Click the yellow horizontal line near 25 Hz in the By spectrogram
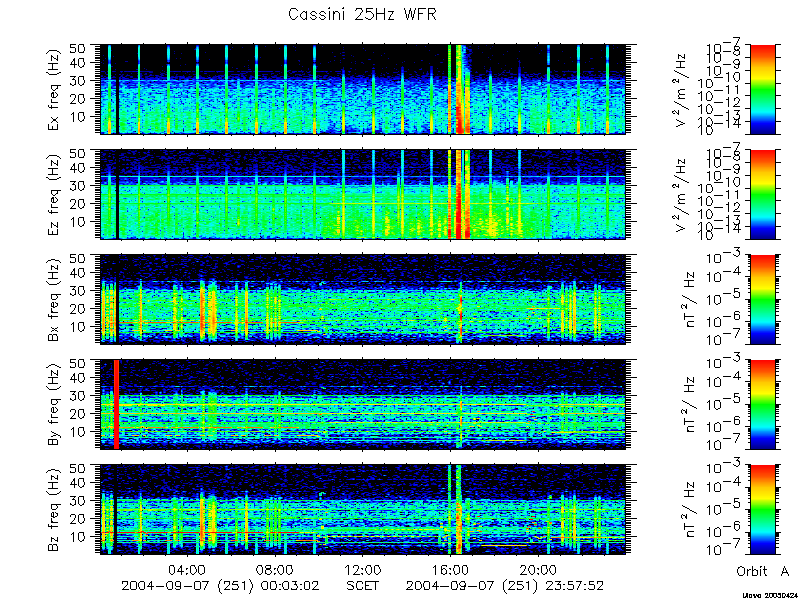 pyautogui.click(x=363, y=405)
